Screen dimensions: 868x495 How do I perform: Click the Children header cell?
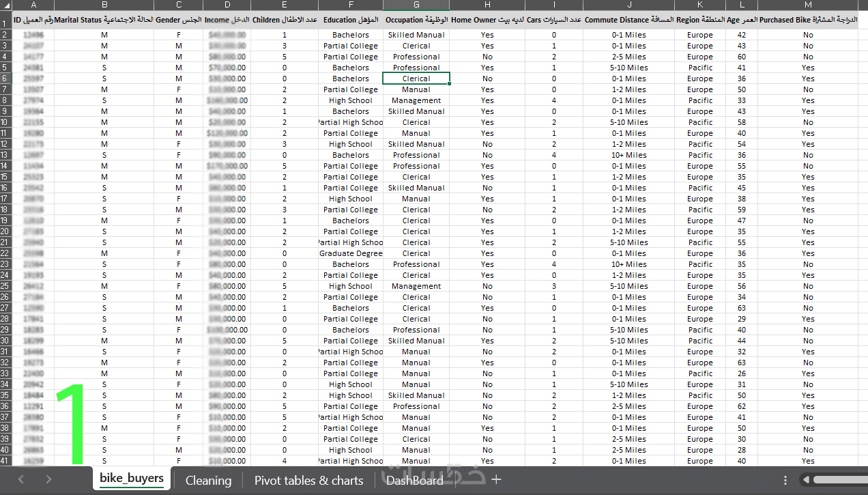pyautogui.click(x=284, y=20)
